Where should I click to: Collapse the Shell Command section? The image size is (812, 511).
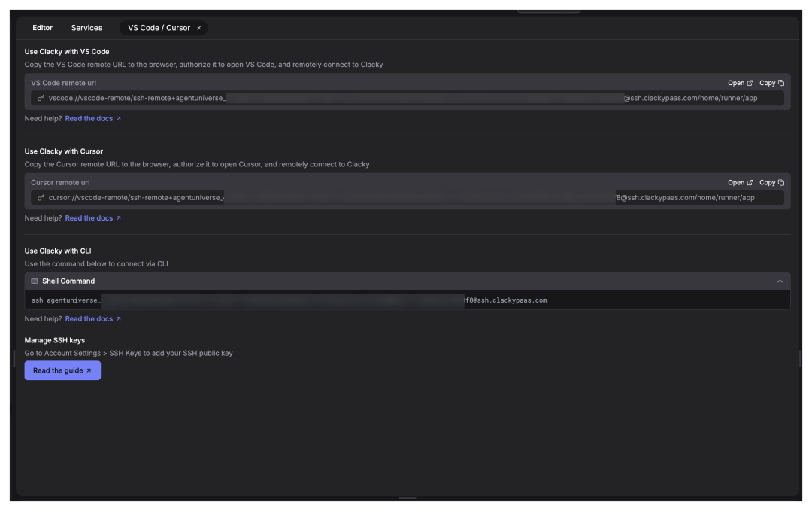[780, 281]
